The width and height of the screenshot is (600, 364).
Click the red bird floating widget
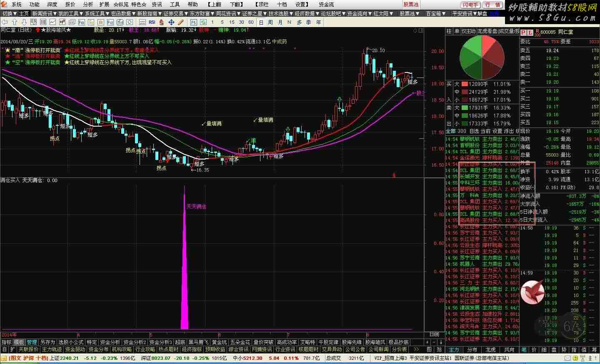[x=532, y=292]
